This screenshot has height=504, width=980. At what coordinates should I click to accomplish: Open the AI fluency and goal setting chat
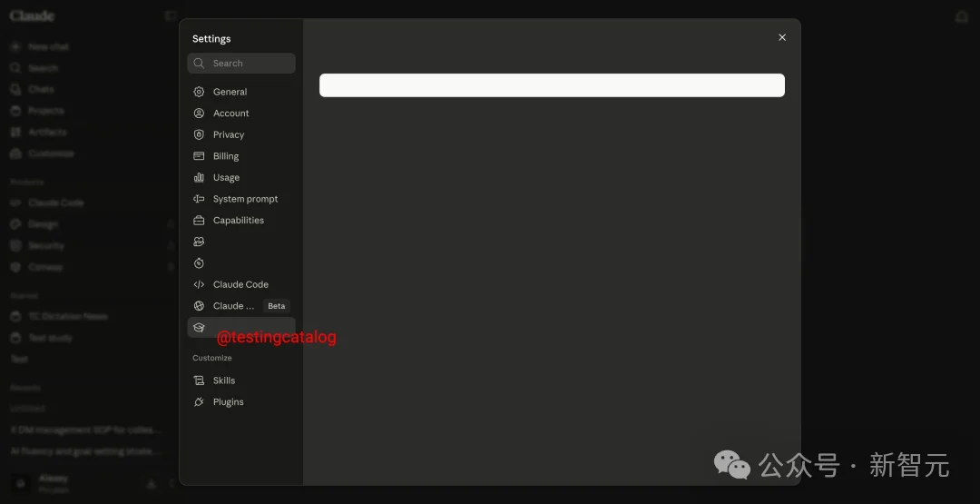[86, 450]
